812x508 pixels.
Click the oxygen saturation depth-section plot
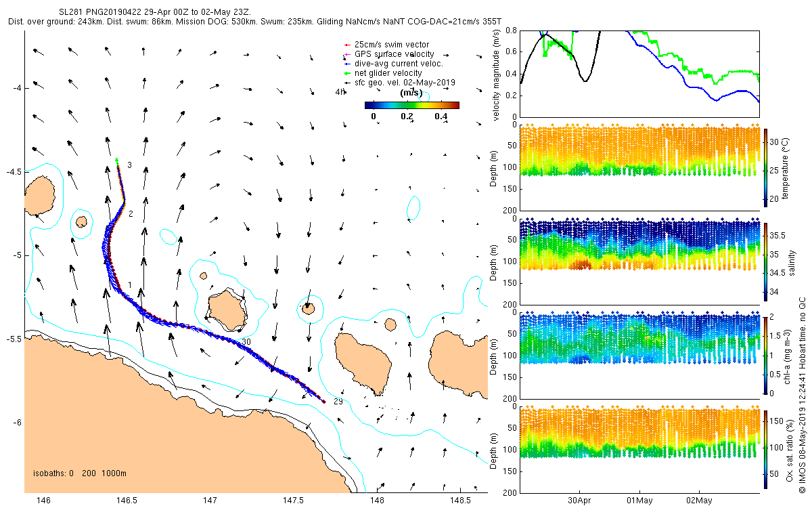click(639, 448)
